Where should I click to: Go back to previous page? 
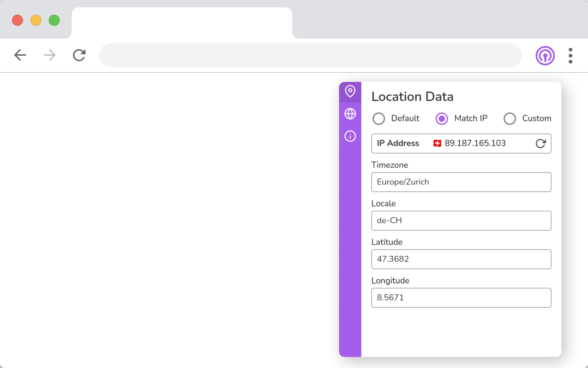coord(20,56)
